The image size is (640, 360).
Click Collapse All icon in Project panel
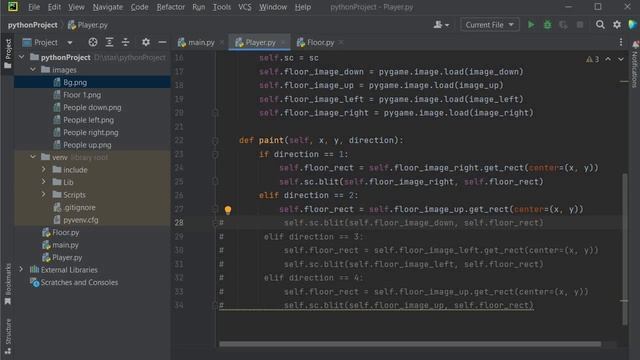click(126, 42)
